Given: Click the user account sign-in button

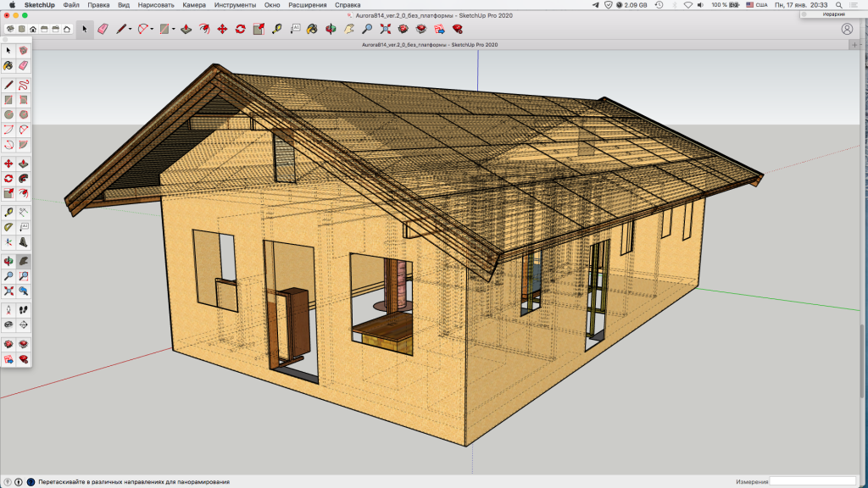Looking at the screenshot, I should (x=847, y=29).
